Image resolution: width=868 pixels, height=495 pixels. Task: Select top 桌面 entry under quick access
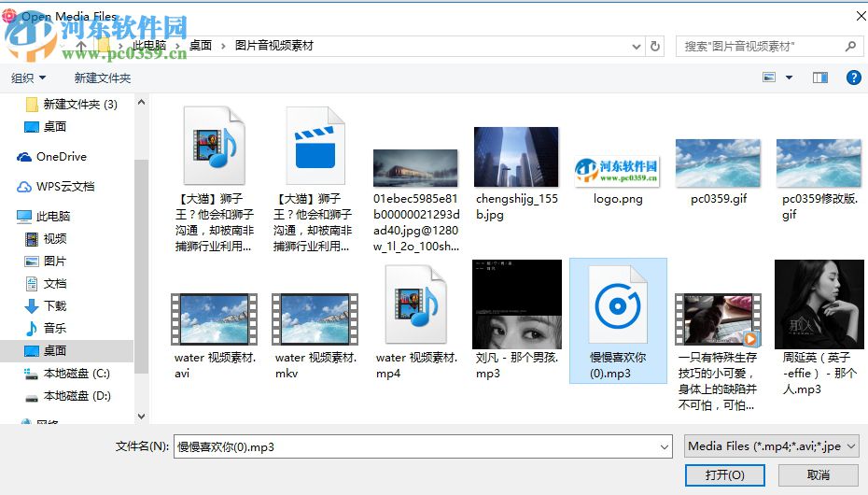point(46,127)
